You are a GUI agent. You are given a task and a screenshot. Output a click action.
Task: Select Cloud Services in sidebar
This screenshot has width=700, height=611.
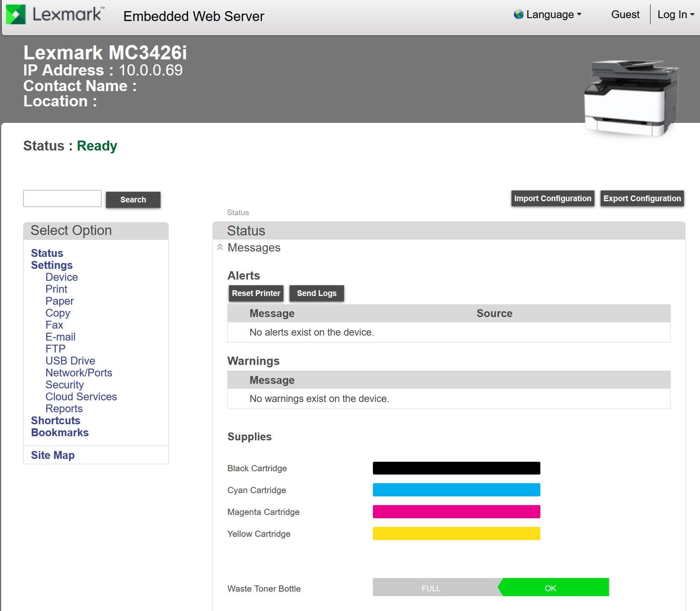[81, 397]
